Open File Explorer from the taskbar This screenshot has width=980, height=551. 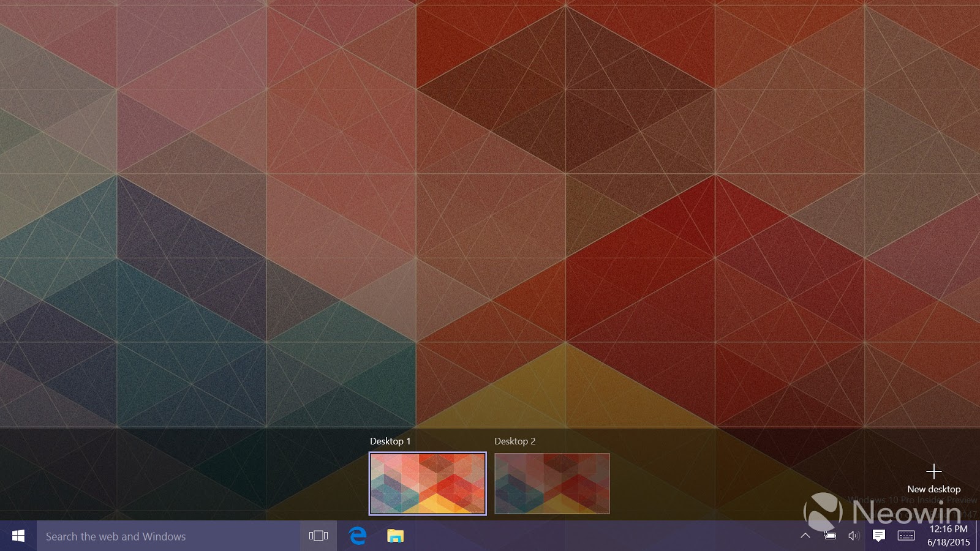coord(396,536)
